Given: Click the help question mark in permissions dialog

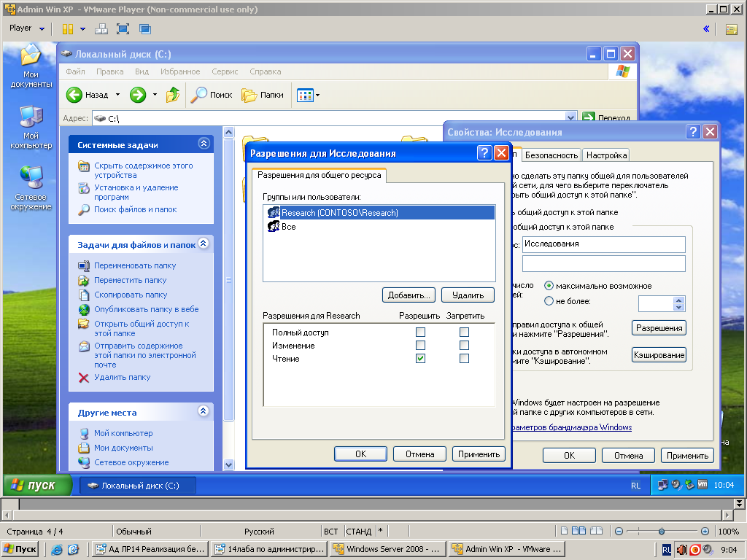Looking at the screenshot, I should point(484,153).
